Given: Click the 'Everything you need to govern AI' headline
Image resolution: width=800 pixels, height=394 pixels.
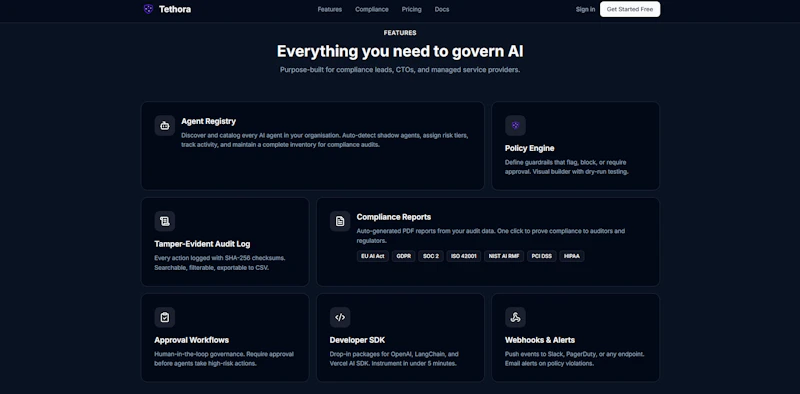Looking at the screenshot, I should click(400, 52).
